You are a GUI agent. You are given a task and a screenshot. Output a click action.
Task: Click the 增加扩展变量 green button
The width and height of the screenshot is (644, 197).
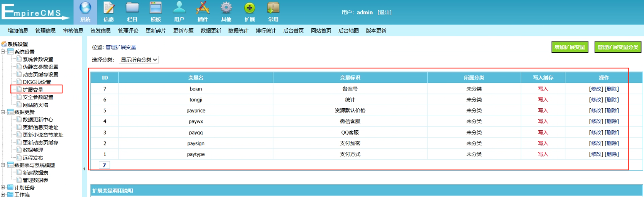(570, 47)
